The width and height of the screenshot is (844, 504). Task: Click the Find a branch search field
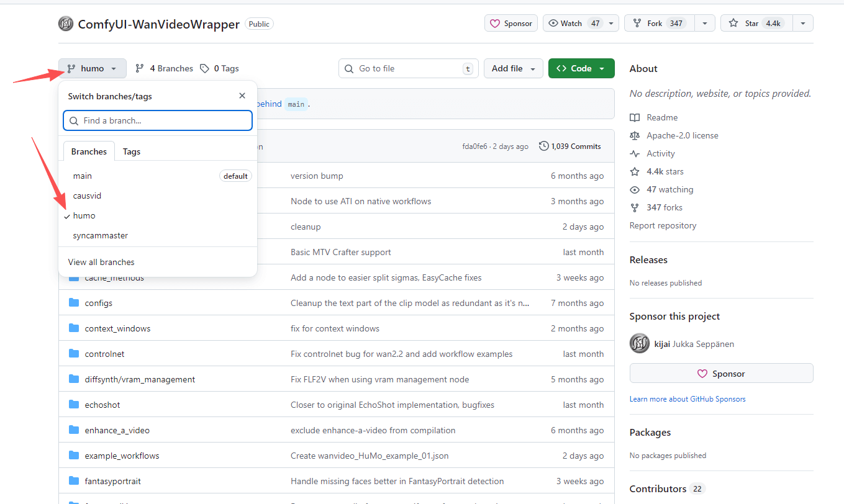coord(158,120)
